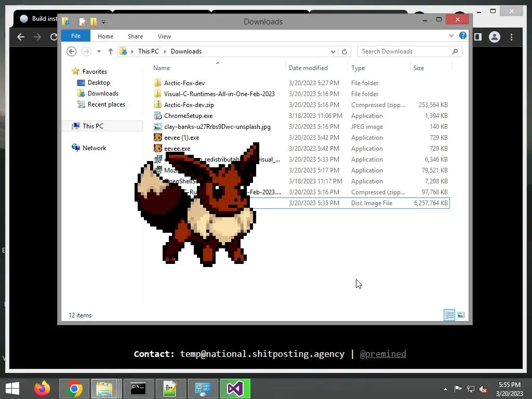Sort by the Size column header
The image size is (532, 399).
pos(419,68)
